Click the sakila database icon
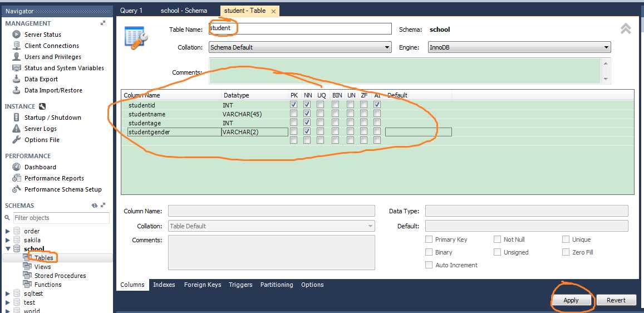644x313 pixels. point(17,240)
